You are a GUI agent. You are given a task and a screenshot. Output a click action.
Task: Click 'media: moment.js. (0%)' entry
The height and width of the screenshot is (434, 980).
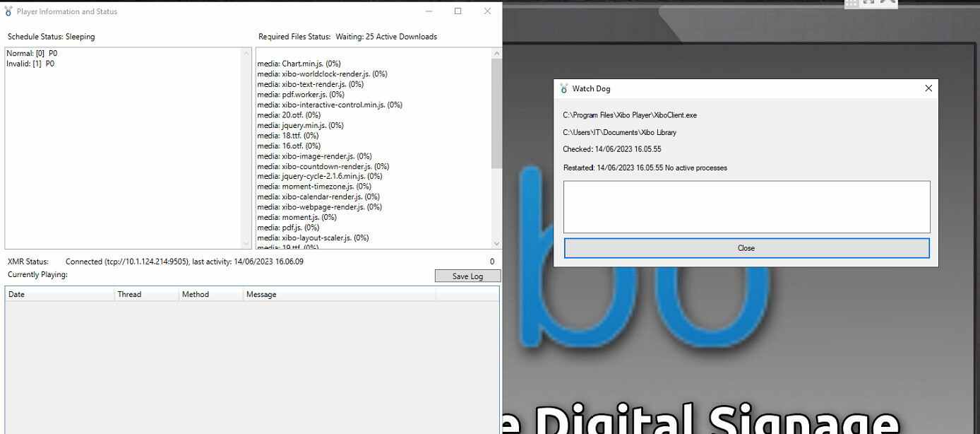(x=297, y=217)
